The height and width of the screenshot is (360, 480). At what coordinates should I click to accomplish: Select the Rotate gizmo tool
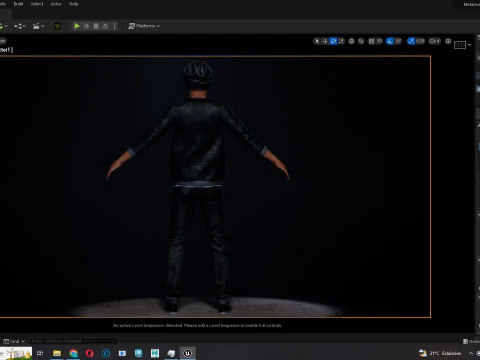(333, 41)
